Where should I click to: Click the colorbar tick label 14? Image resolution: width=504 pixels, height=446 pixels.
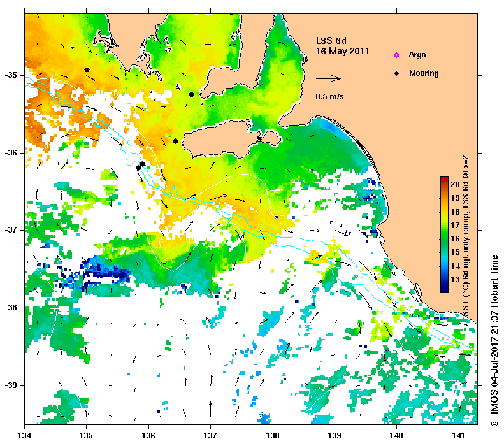coord(455,266)
